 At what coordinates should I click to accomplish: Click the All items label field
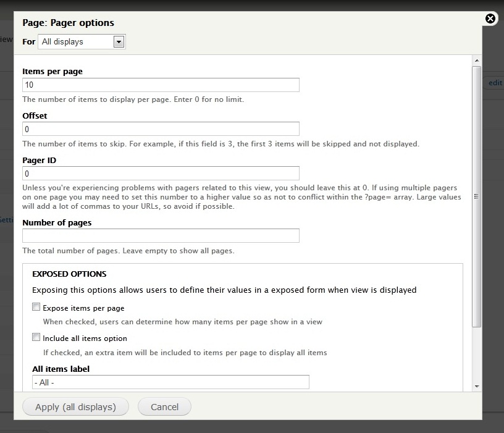click(x=170, y=382)
